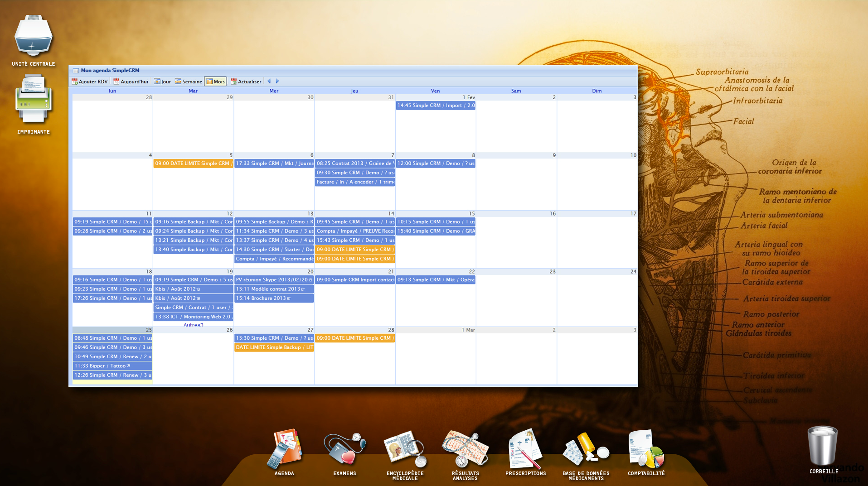This screenshot has height=486, width=868.
Task: Open Simple CRM Contrat 1 user event
Action: (193, 308)
